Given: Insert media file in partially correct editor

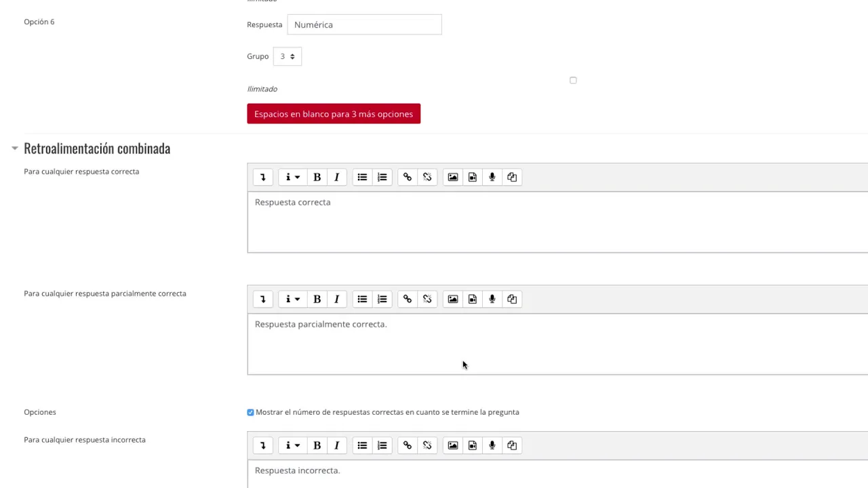Looking at the screenshot, I should pyautogui.click(x=473, y=299).
